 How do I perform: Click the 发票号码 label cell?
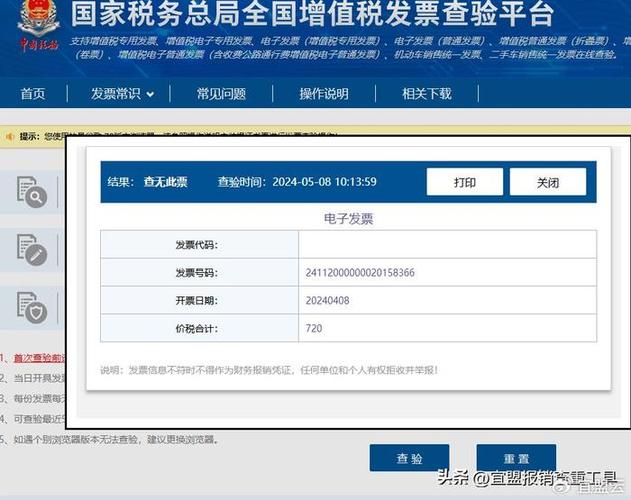(x=200, y=273)
